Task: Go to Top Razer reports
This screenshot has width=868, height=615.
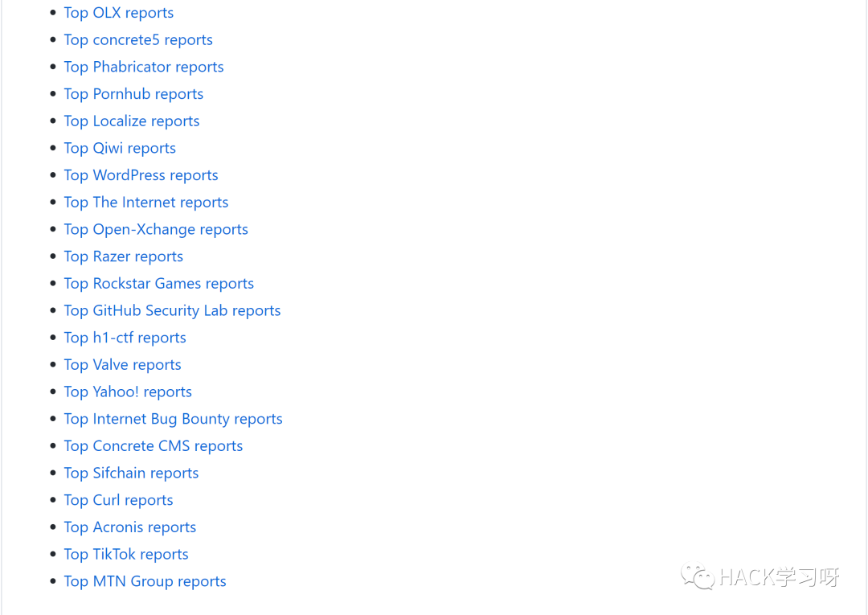Action: pyautogui.click(x=123, y=256)
